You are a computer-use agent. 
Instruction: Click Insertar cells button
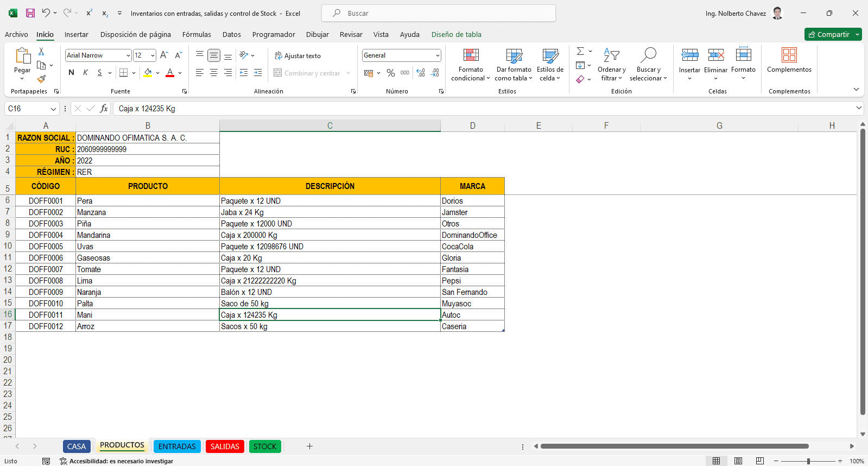click(689, 64)
